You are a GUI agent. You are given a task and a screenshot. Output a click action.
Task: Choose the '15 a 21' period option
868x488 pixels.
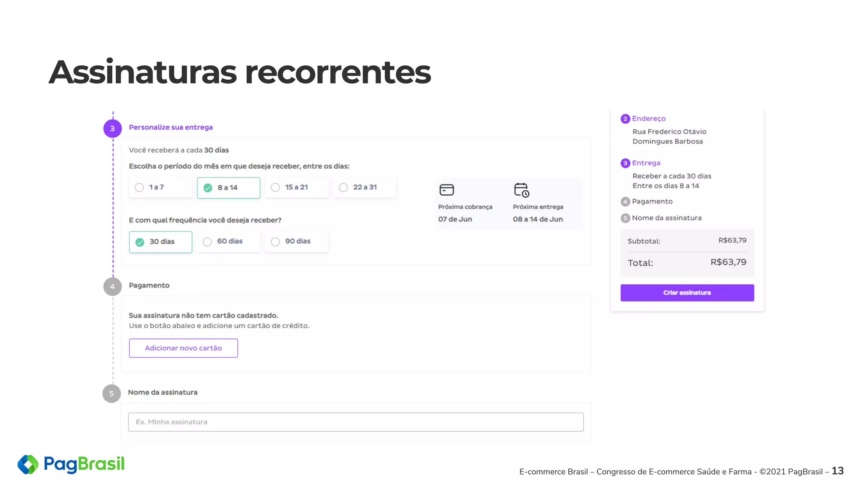[x=296, y=187]
